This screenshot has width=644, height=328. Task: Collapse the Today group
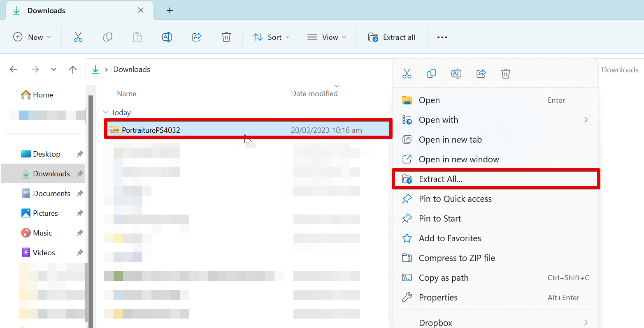point(106,112)
